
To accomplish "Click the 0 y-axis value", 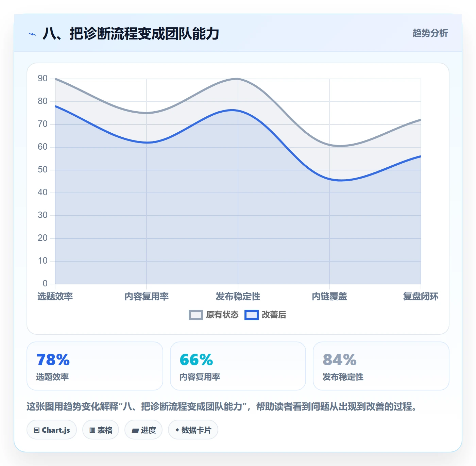I will (45, 283).
